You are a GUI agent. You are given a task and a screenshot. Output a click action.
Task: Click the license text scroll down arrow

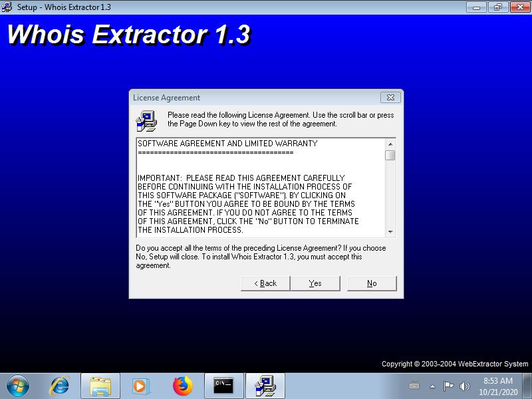point(390,231)
